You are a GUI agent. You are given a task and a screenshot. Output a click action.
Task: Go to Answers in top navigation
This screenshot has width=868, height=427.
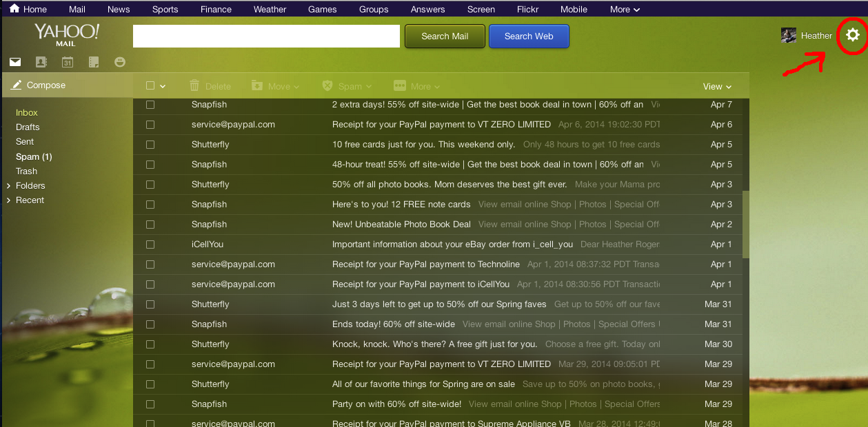click(427, 9)
